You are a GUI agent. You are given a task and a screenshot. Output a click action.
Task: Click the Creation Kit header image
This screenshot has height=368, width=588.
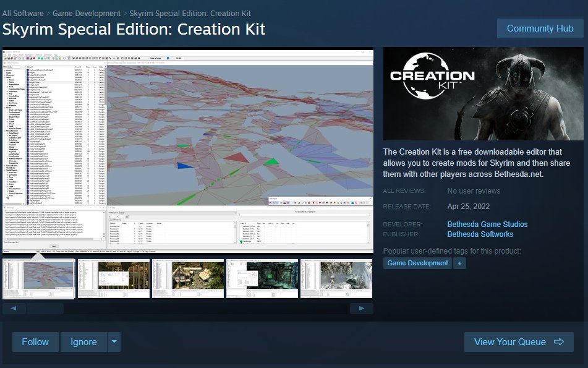click(484, 94)
